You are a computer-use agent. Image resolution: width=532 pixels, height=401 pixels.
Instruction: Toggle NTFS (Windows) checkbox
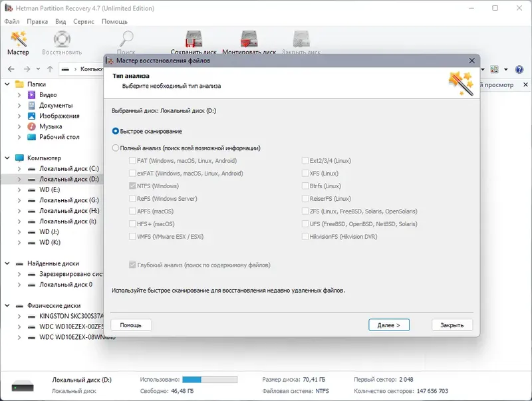pos(132,186)
